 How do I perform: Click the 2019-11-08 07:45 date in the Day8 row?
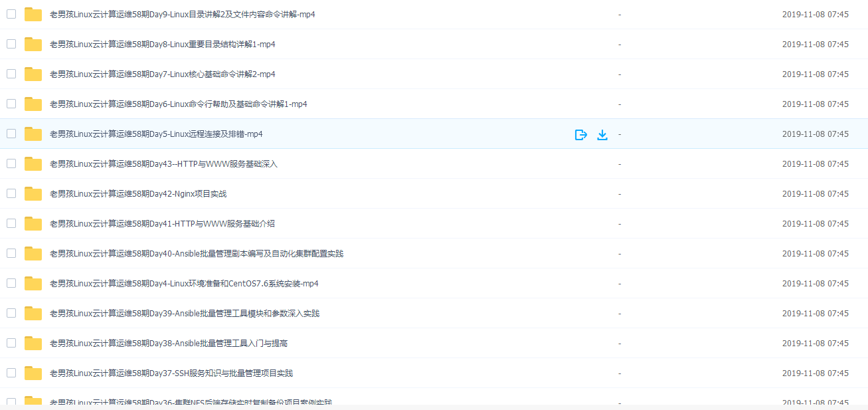click(816, 44)
